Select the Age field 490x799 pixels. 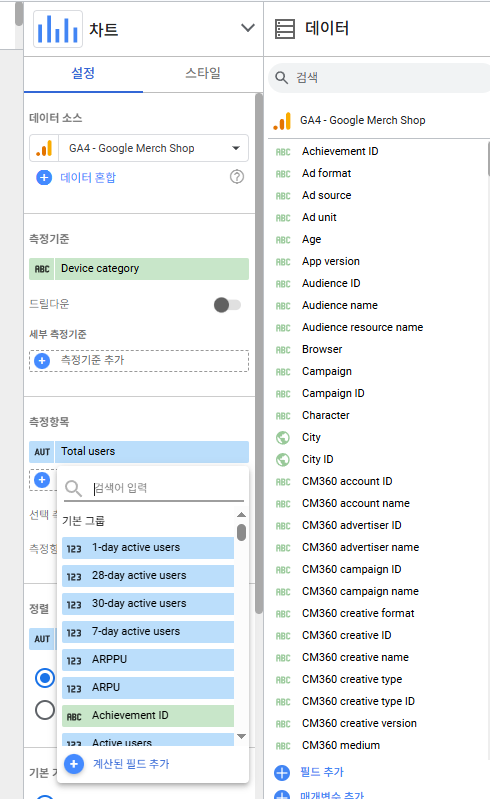click(311, 239)
